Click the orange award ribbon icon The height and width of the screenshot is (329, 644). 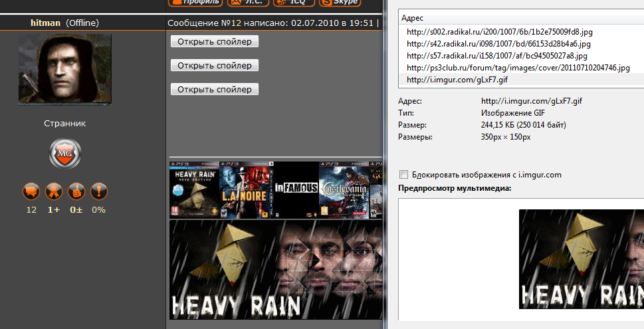pos(54,191)
